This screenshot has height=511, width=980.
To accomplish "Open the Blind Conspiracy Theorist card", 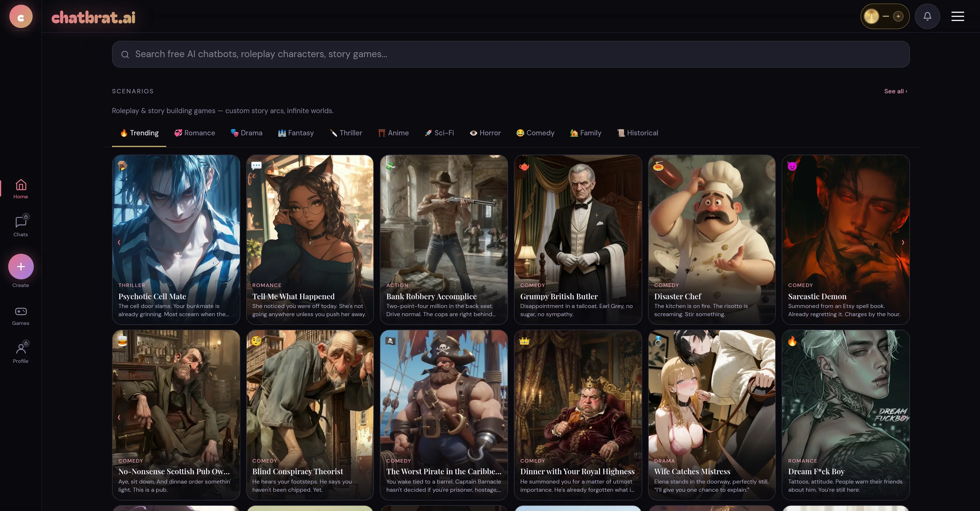I will coord(310,415).
